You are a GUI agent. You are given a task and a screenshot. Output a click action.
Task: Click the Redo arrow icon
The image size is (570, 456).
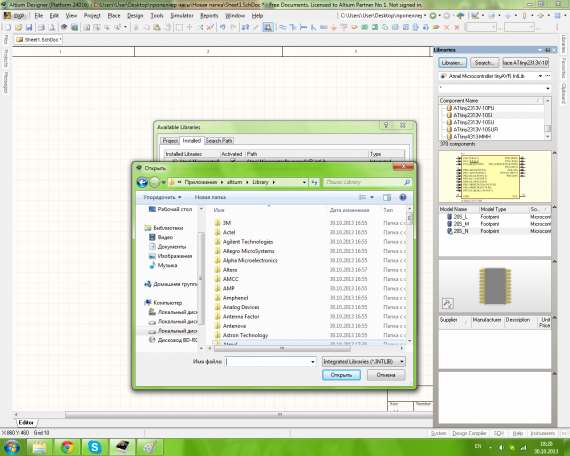tap(233, 27)
